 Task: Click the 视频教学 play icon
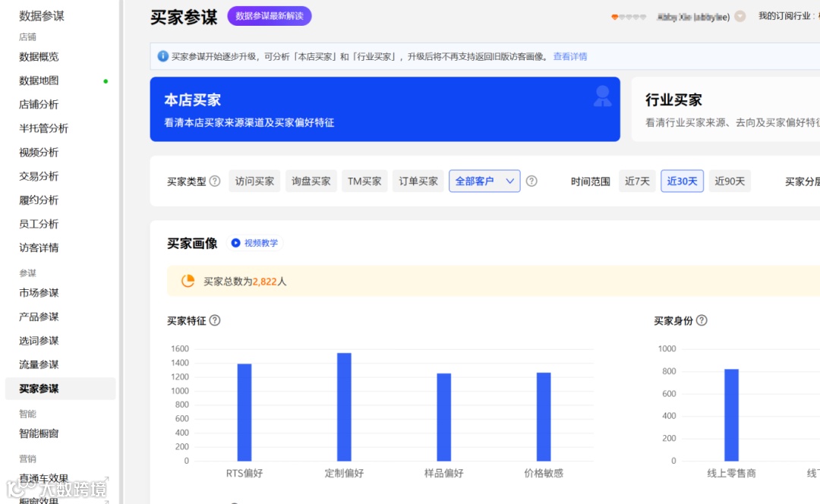click(235, 244)
